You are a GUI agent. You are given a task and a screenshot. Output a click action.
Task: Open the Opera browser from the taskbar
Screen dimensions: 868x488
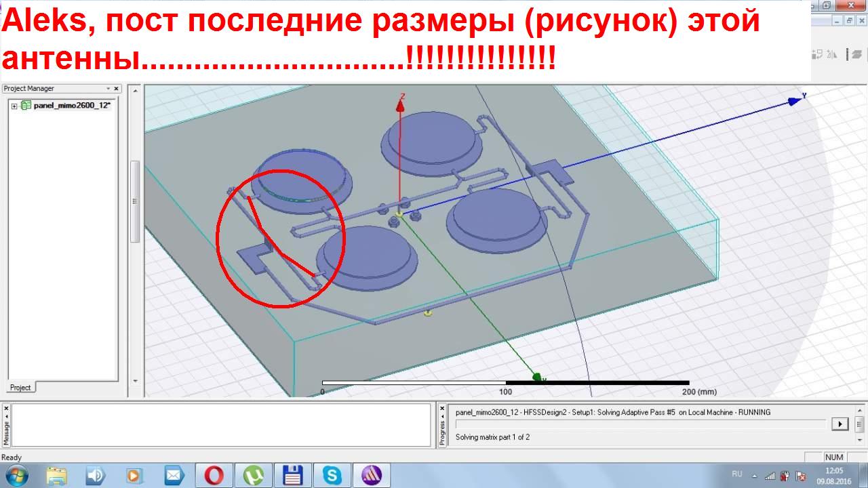click(x=214, y=475)
